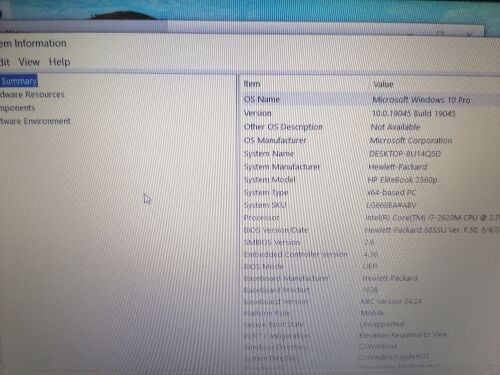Click the value Microsoft Windows 10 Pro
The image size is (500, 375).
point(421,100)
